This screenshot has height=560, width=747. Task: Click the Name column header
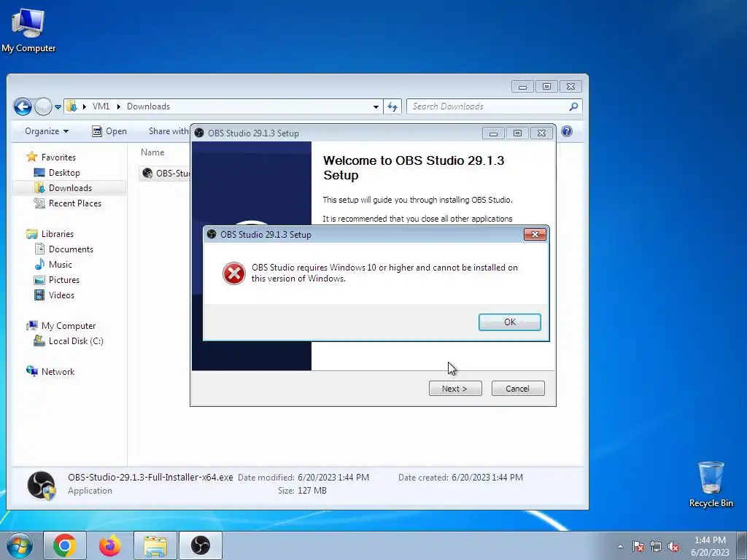click(x=152, y=152)
